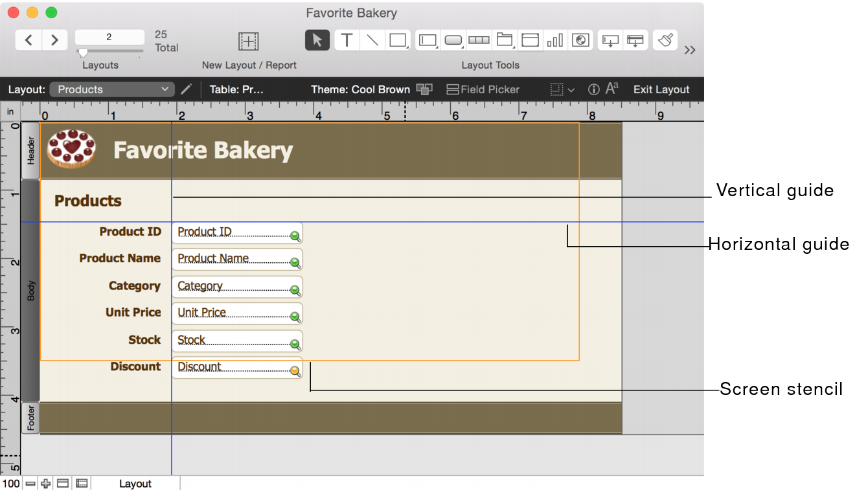The width and height of the screenshot is (868, 494).
Task: Select the Unit Price field label
Action: pyautogui.click(x=133, y=312)
